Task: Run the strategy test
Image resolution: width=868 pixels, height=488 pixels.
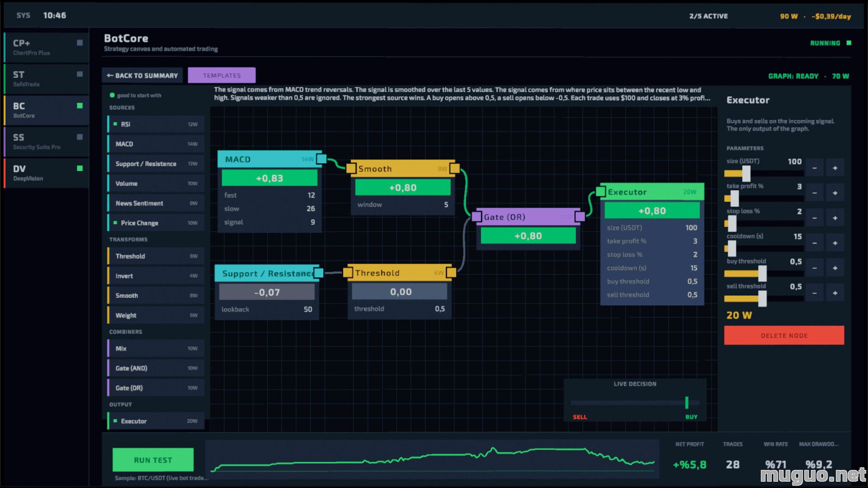Action: (153, 460)
